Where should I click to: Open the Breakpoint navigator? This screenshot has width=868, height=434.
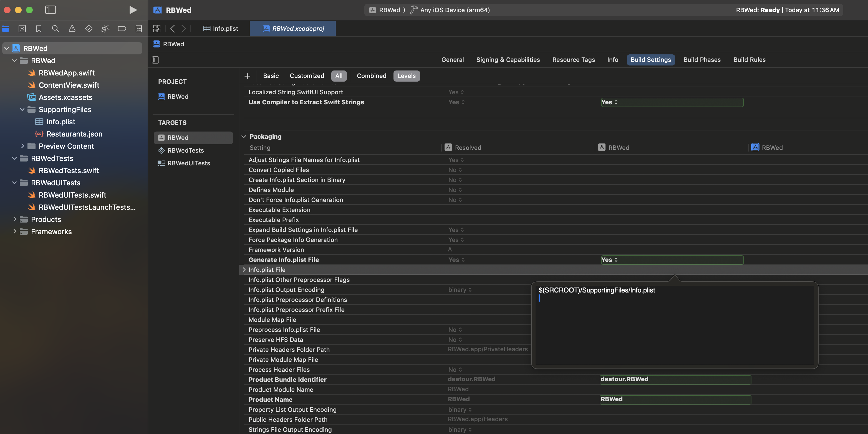click(122, 29)
